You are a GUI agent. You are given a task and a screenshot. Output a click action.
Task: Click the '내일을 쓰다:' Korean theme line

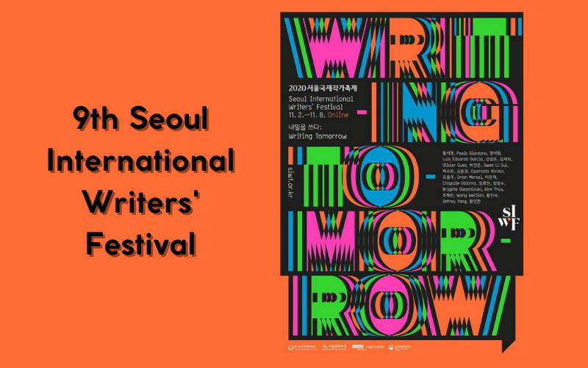(306, 127)
